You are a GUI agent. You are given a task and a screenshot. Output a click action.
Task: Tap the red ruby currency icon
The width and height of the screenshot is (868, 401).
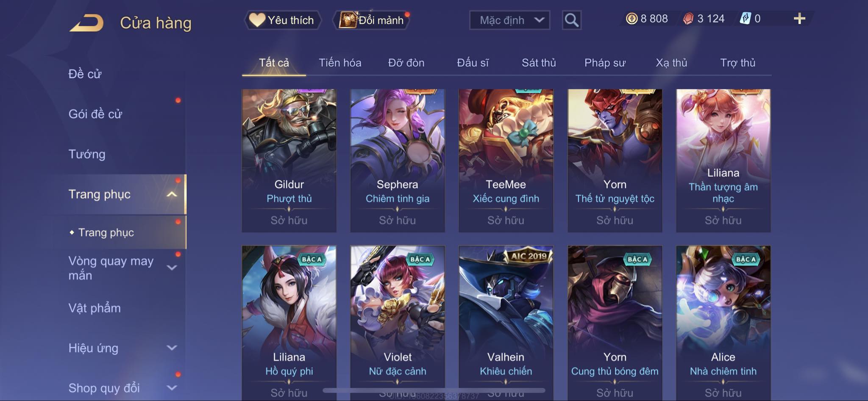click(x=688, y=19)
